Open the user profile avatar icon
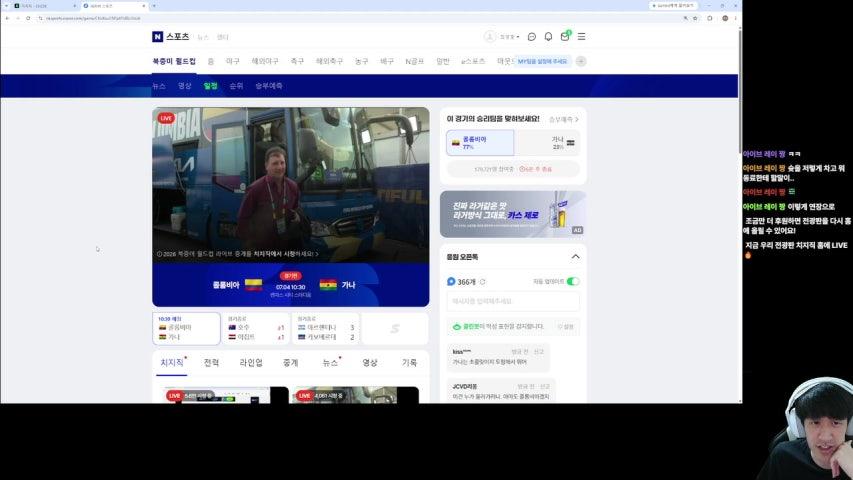The image size is (853, 480). tap(490, 36)
